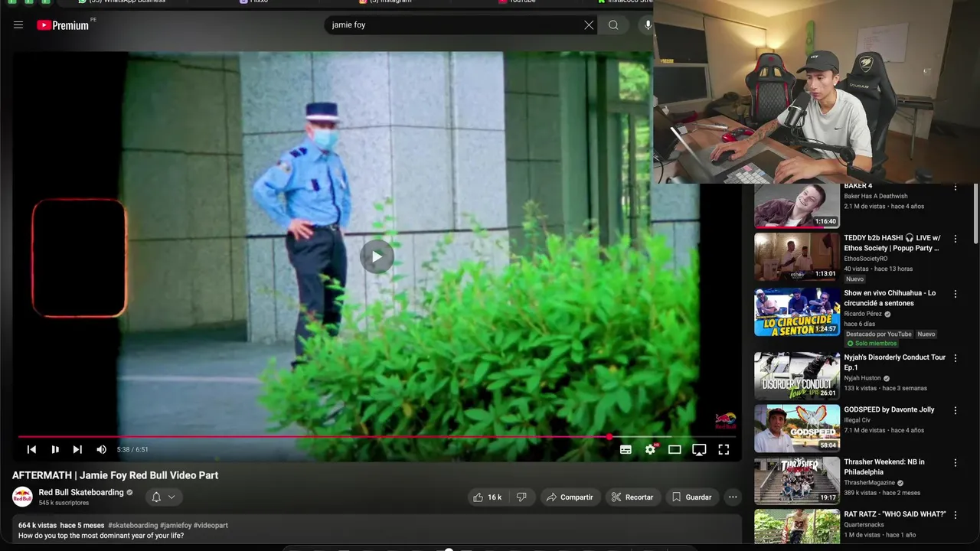Click 'Destacado por YouTube' label

(878, 334)
